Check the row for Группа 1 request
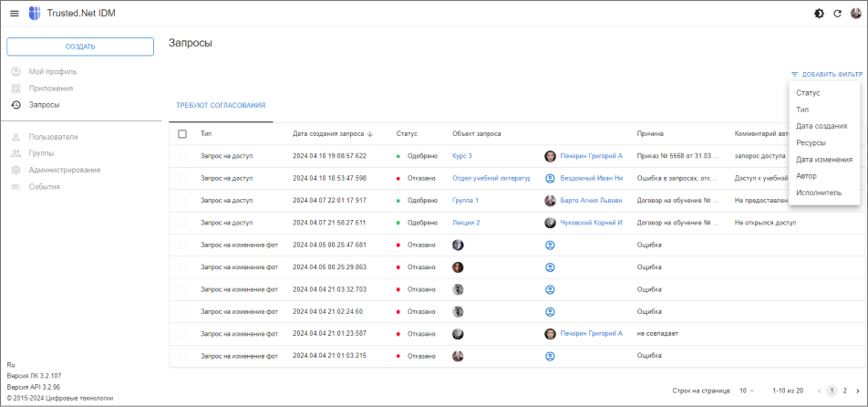 pyautogui.click(x=182, y=201)
